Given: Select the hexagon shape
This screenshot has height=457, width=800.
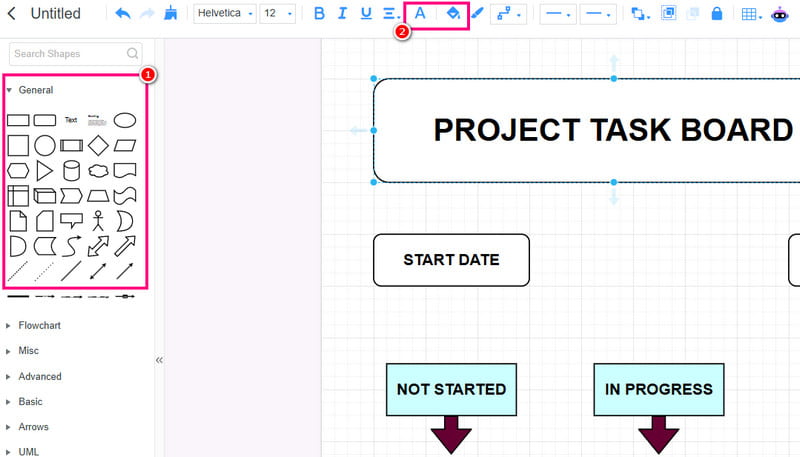Looking at the screenshot, I should coord(18,170).
